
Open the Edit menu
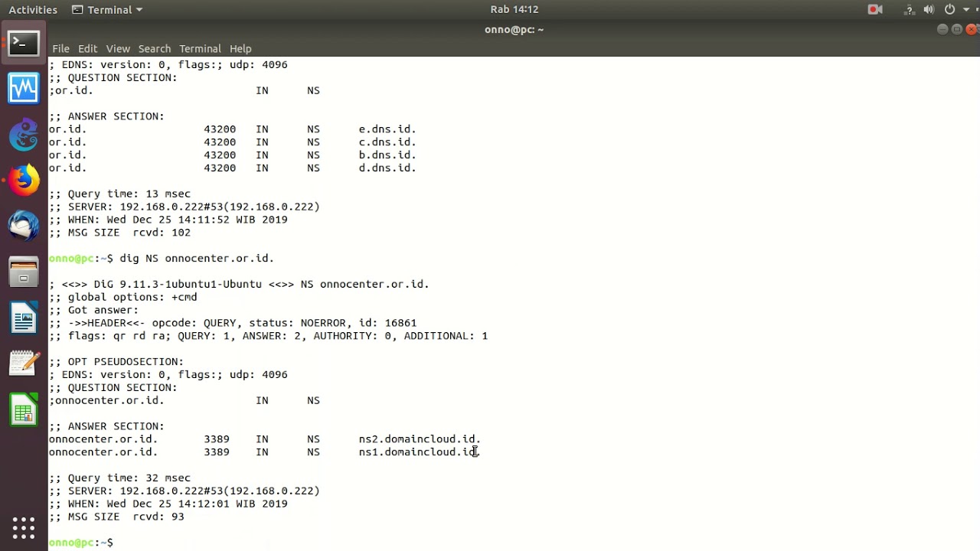pyautogui.click(x=87, y=48)
